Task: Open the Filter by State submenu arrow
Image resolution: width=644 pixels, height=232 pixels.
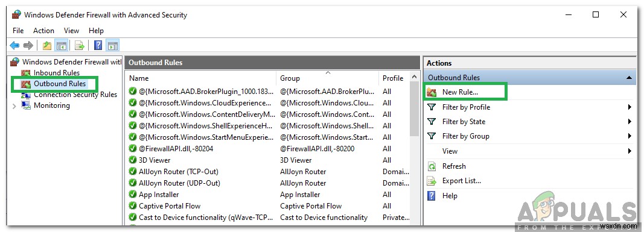Action: tap(630, 121)
